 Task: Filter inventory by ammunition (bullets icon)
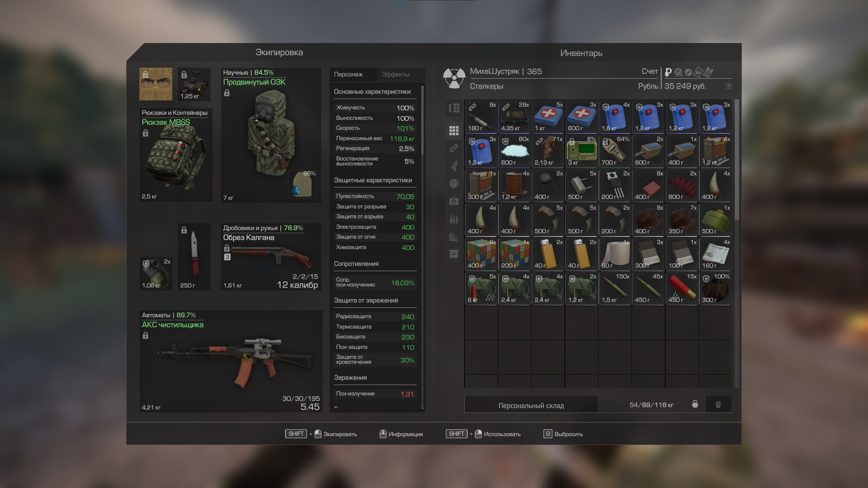454,219
